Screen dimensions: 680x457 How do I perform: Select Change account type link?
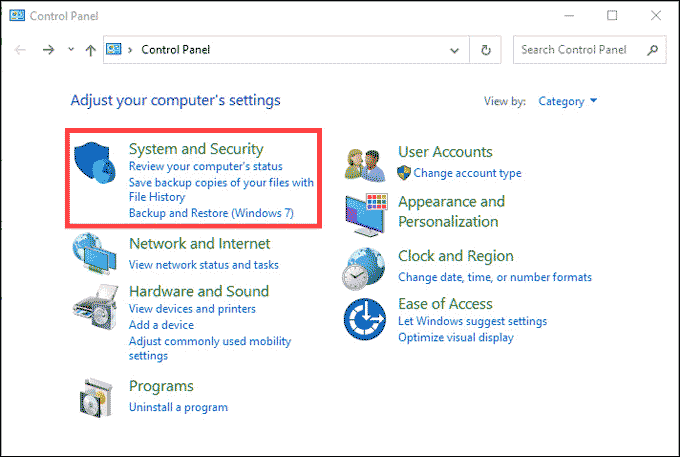(467, 173)
